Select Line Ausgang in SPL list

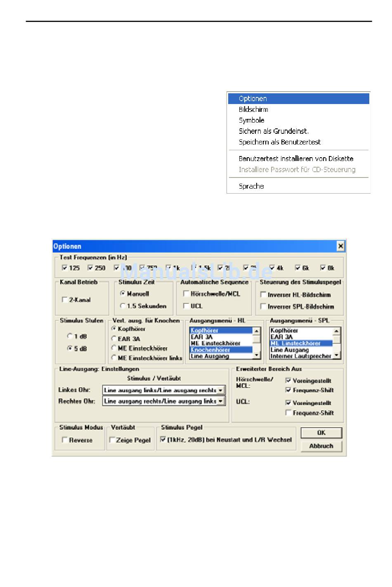click(x=301, y=350)
